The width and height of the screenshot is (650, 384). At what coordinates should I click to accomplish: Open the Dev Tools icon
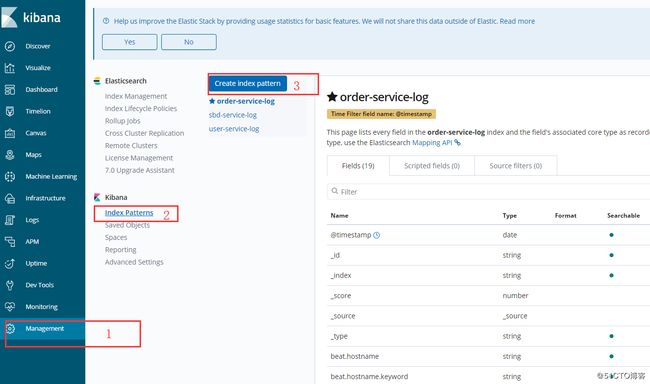10,285
